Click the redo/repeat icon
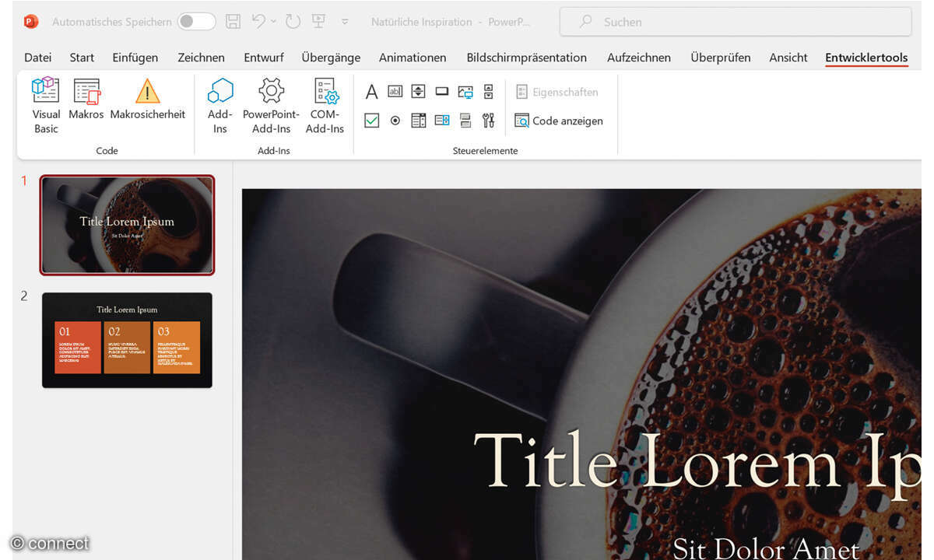The width and height of the screenshot is (934, 560). tap(293, 22)
